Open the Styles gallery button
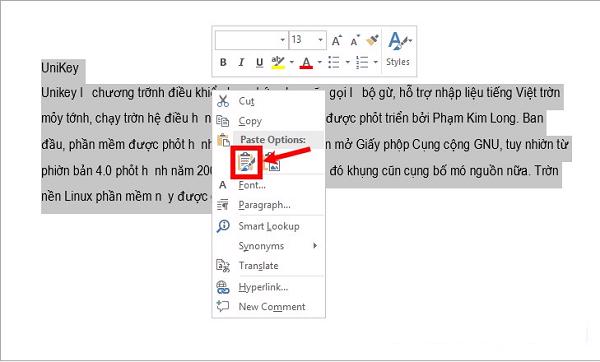This screenshot has height=362, width=600. (x=398, y=50)
